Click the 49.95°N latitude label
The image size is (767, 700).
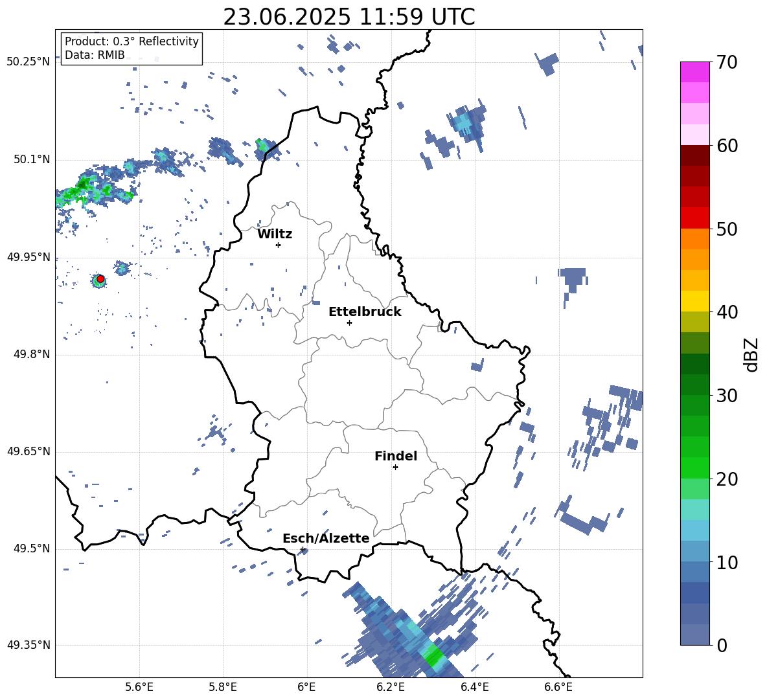coord(29,256)
